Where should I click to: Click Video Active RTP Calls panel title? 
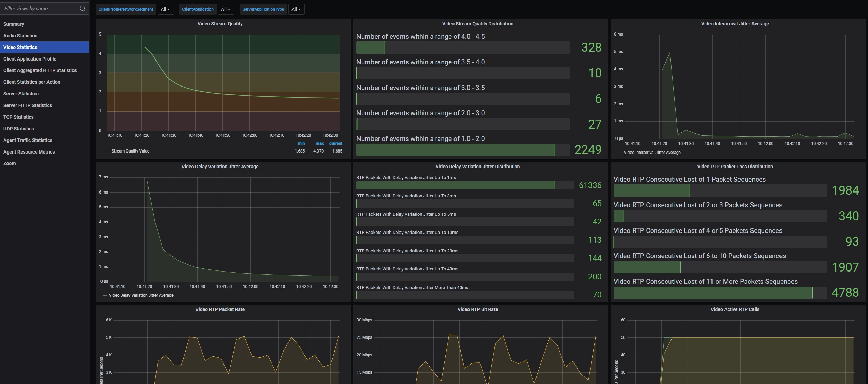pyautogui.click(x=735, y=309)
